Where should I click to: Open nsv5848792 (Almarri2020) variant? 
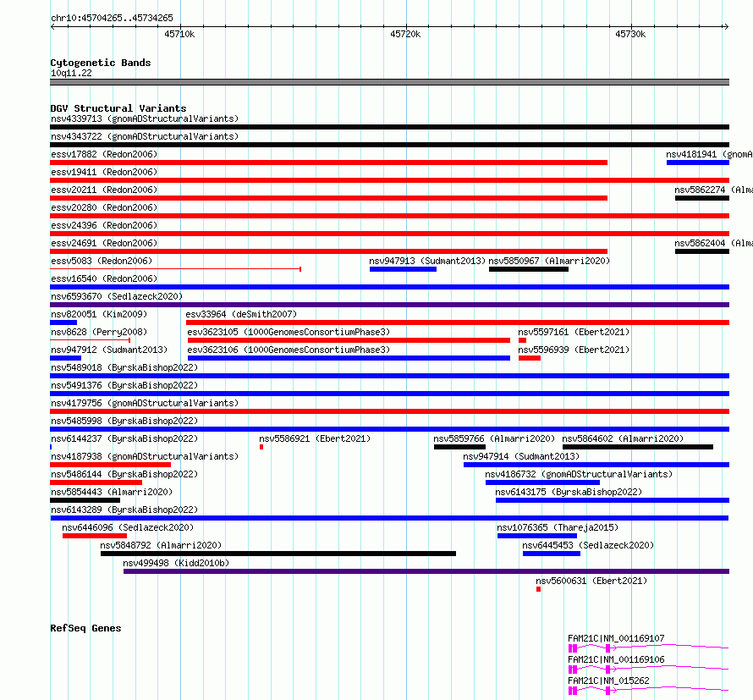(x=162, y=545)
